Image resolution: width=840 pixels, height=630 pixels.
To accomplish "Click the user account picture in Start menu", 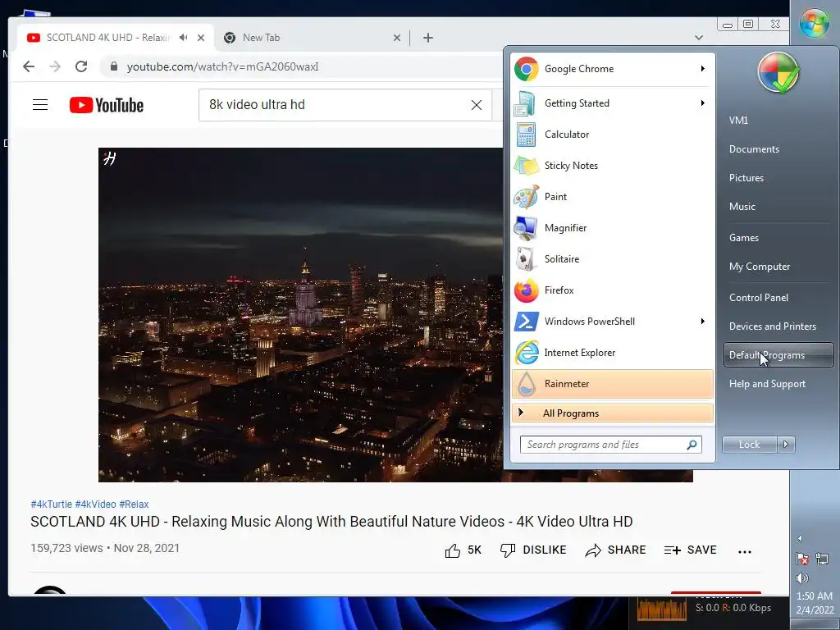I will pos(778,72).
